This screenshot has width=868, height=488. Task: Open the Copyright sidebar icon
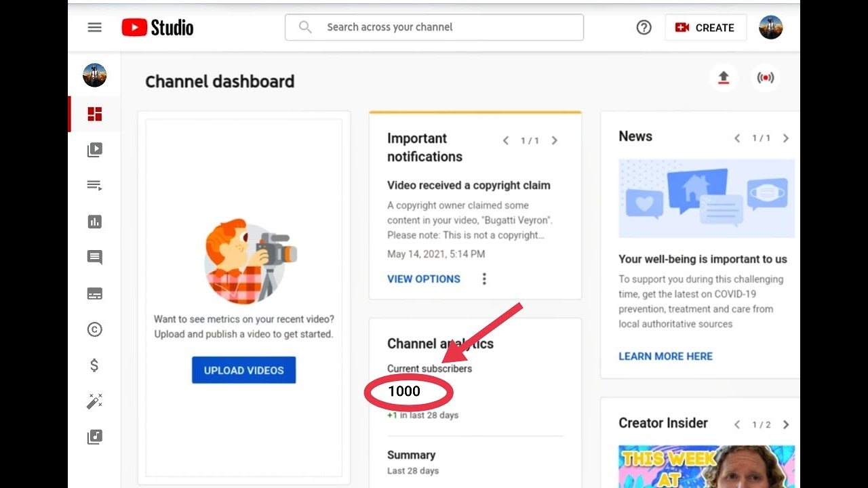click(x=95, y=329)
